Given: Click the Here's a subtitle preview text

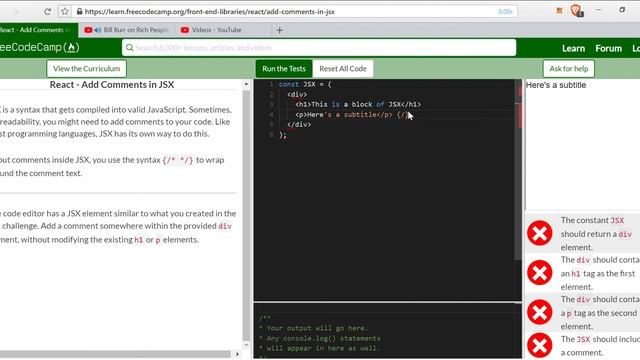Looking at the screenshot, I should tap(556, 85).
